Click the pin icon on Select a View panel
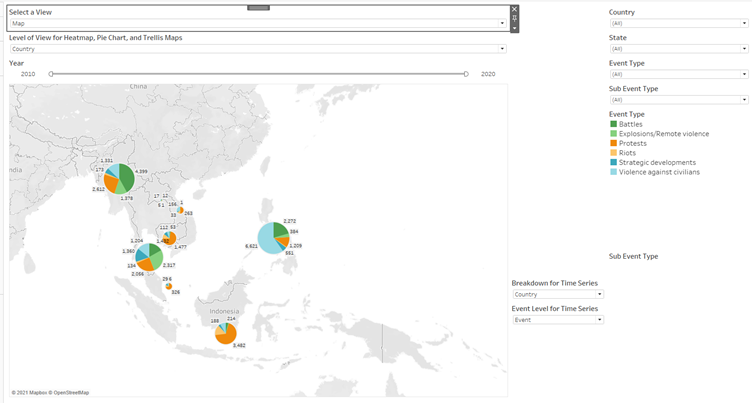 515,18
